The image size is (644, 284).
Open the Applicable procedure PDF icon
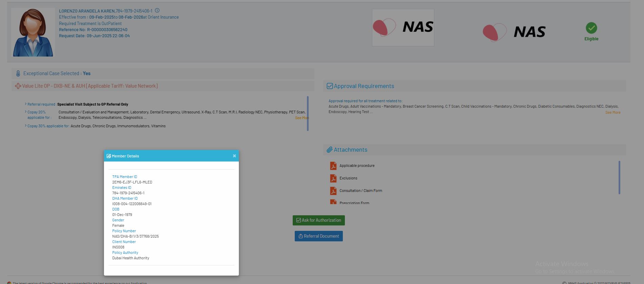tap(333, 166)
